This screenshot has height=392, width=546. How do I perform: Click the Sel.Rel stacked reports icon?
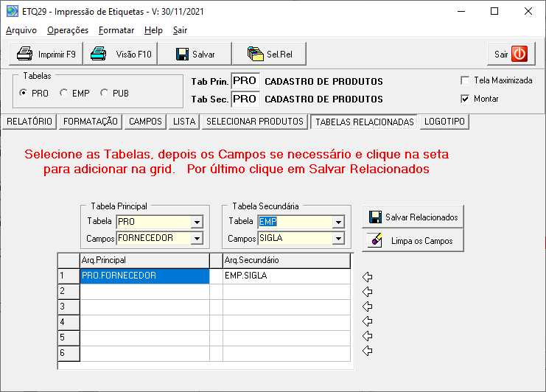(x=256, y=54)
